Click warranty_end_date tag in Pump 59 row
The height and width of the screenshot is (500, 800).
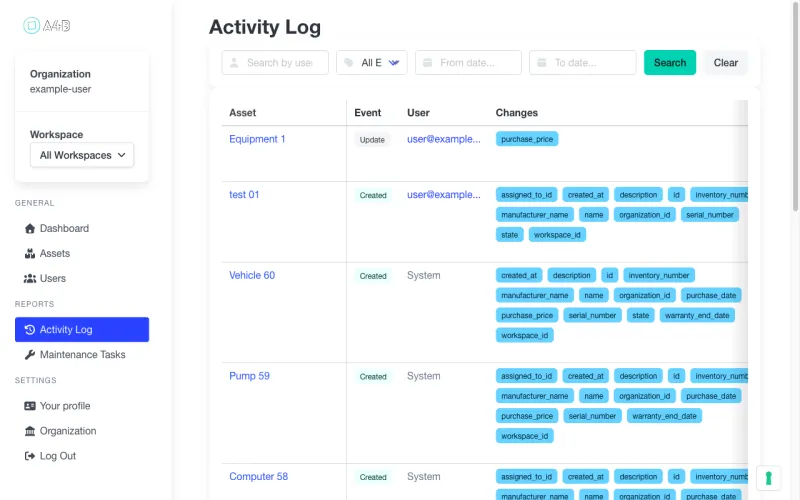(x=664, y=416)
